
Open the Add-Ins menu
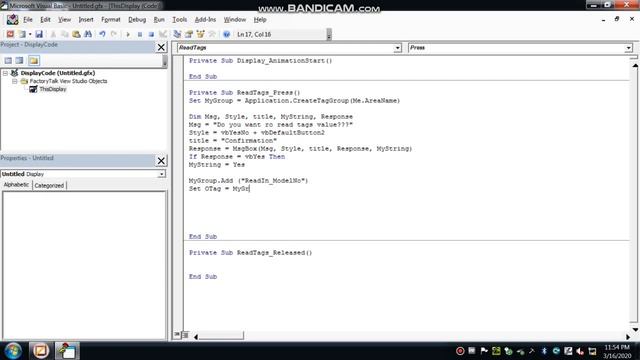click(205, 20)
